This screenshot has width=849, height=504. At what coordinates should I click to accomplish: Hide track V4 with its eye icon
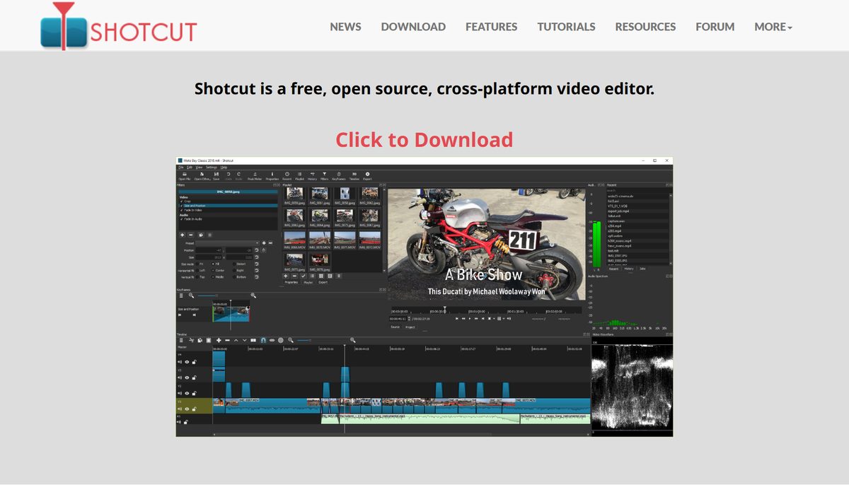[187, 362]
